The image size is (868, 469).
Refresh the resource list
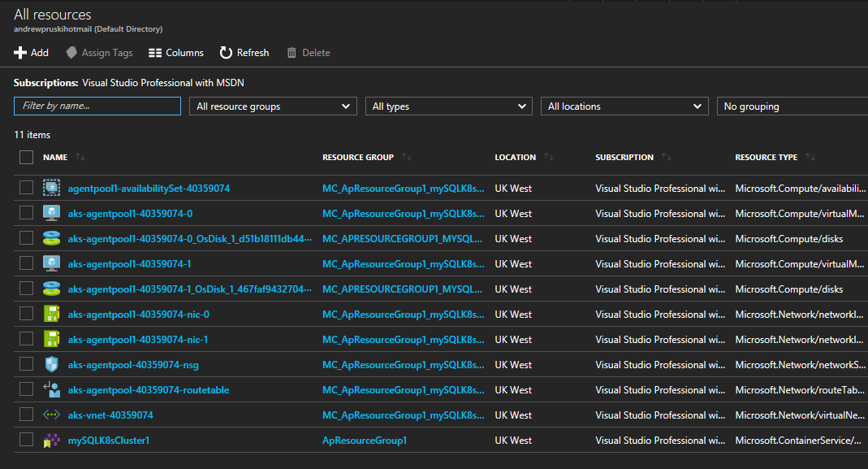click(x=244, y=53)
